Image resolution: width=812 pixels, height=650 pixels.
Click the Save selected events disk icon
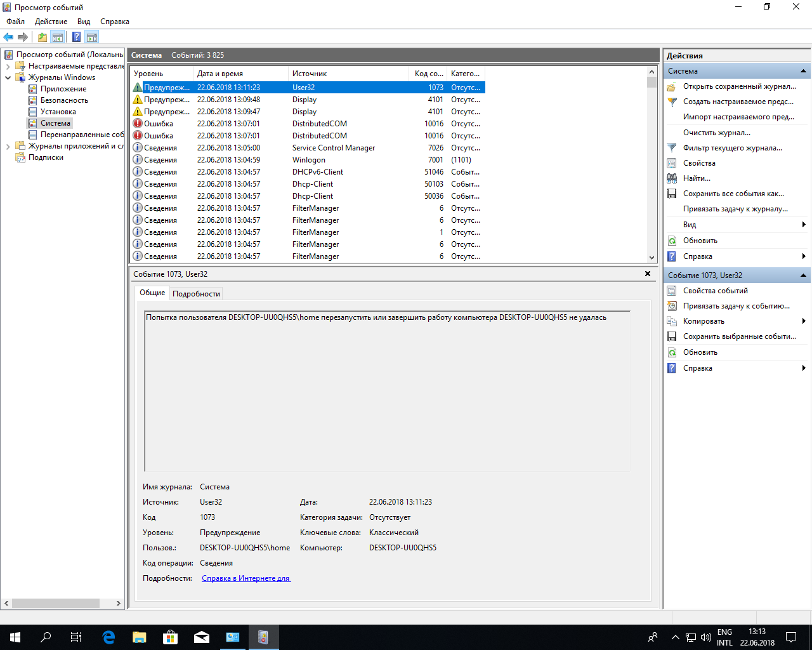point(672,336)
